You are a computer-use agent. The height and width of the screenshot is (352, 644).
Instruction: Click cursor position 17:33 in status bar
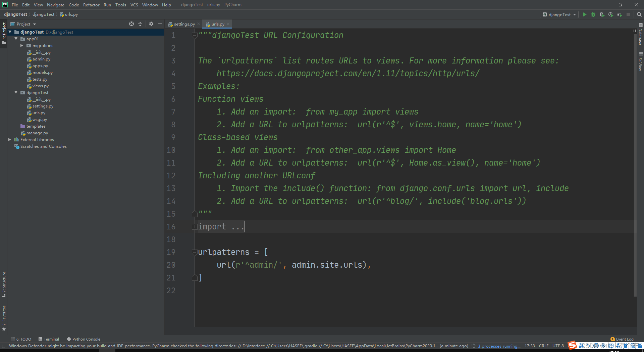pos(530,346)
